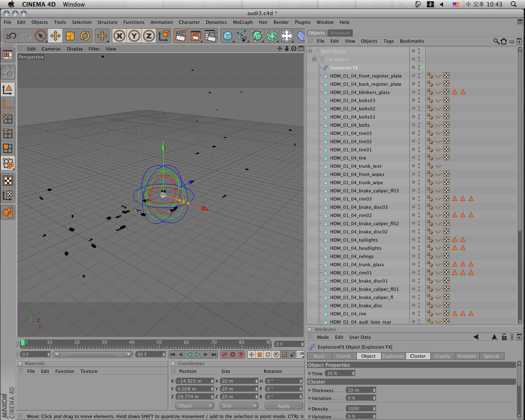
Task: Open the timeline key layout dropdown icon
Action: [x=300, y=354]
